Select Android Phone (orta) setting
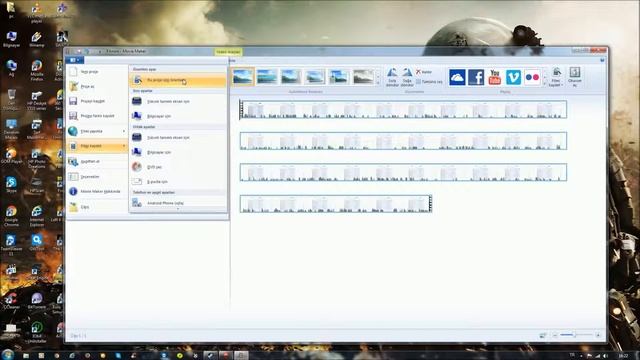Image resolution: width=640 pixels, height=360 pixels. click(178, 203)
